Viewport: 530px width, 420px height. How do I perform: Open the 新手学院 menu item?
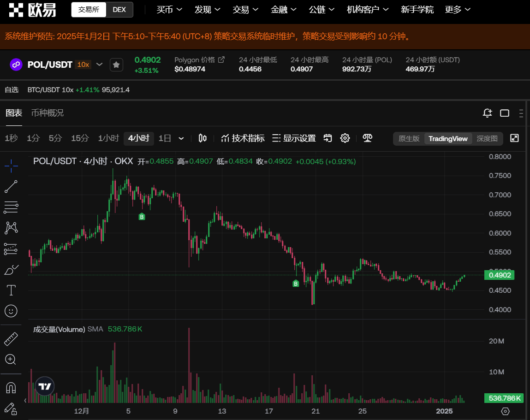pyautogui.click(x=417, y=10)
